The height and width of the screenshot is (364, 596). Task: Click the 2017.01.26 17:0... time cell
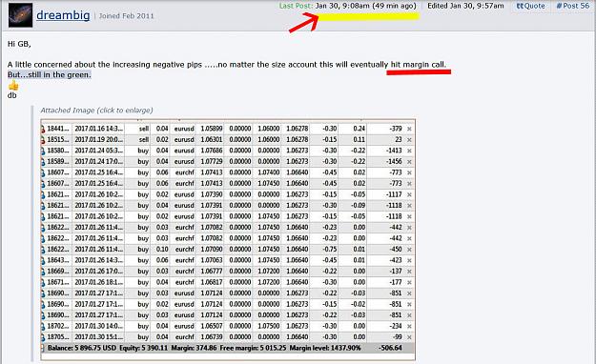click(99, 272)
